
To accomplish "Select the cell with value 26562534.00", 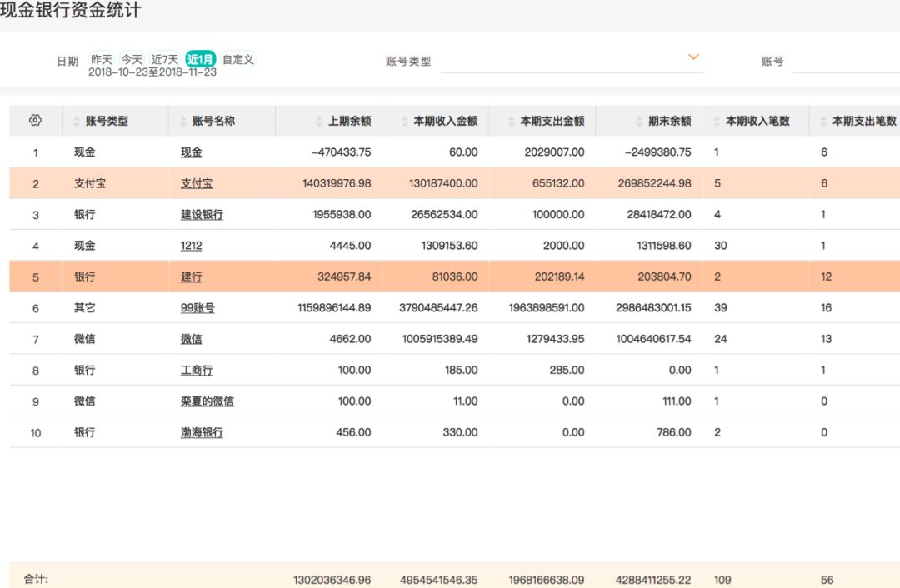I will (444, 214).
